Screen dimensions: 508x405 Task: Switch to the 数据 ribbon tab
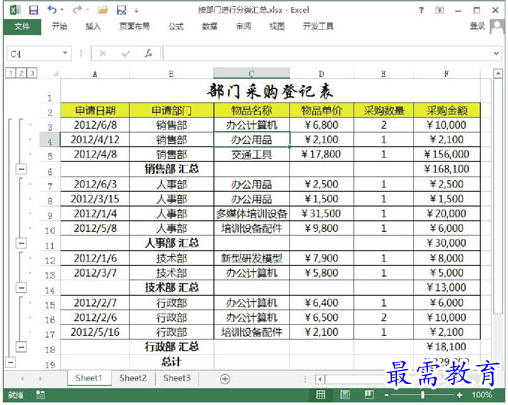(x=210, y=26)
